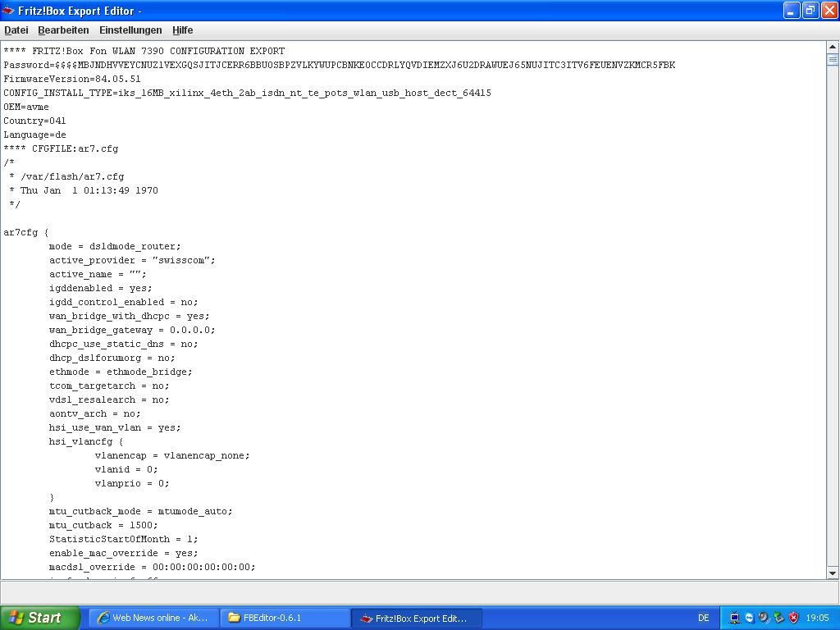Click 'StatisticStartOfMonth = 1;' line
The image size is (840, 630).
[x=123, y=538]
